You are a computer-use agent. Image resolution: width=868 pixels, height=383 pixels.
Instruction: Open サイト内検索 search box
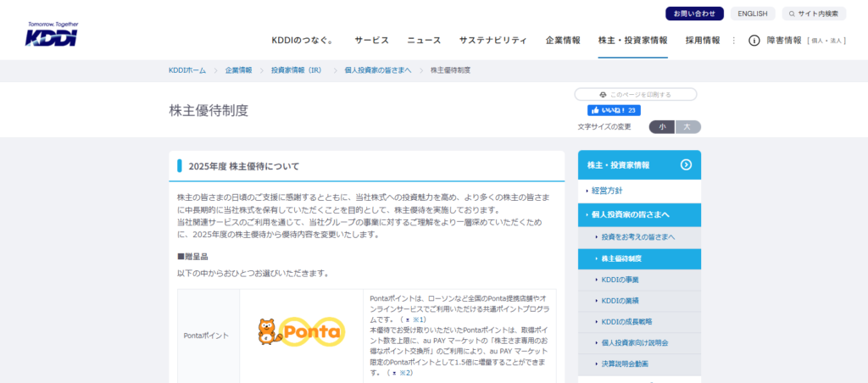[814, 14]
